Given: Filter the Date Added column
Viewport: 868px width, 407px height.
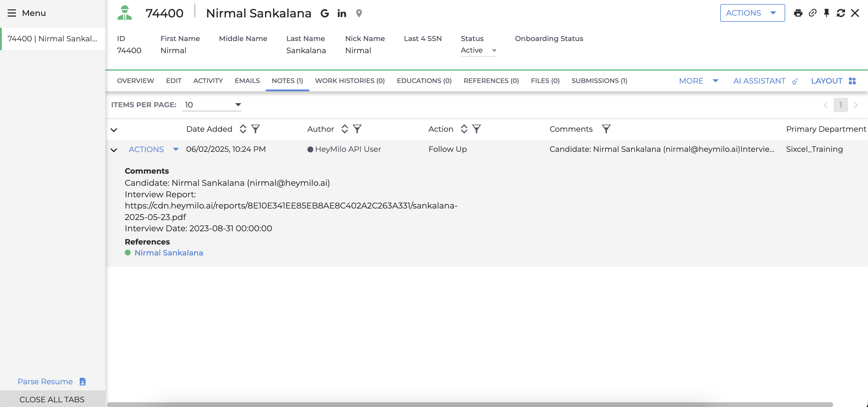Looking at the screenshot, I should (255, 129).
